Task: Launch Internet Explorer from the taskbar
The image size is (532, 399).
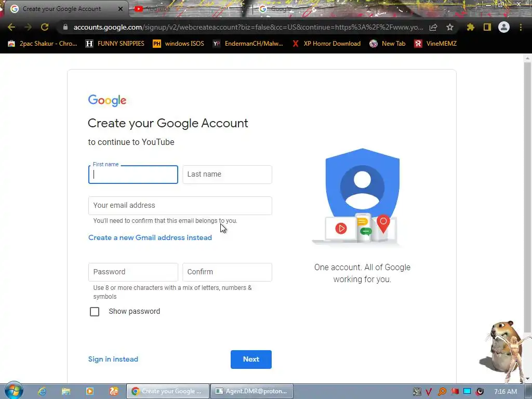Action: tap(42, 391)
